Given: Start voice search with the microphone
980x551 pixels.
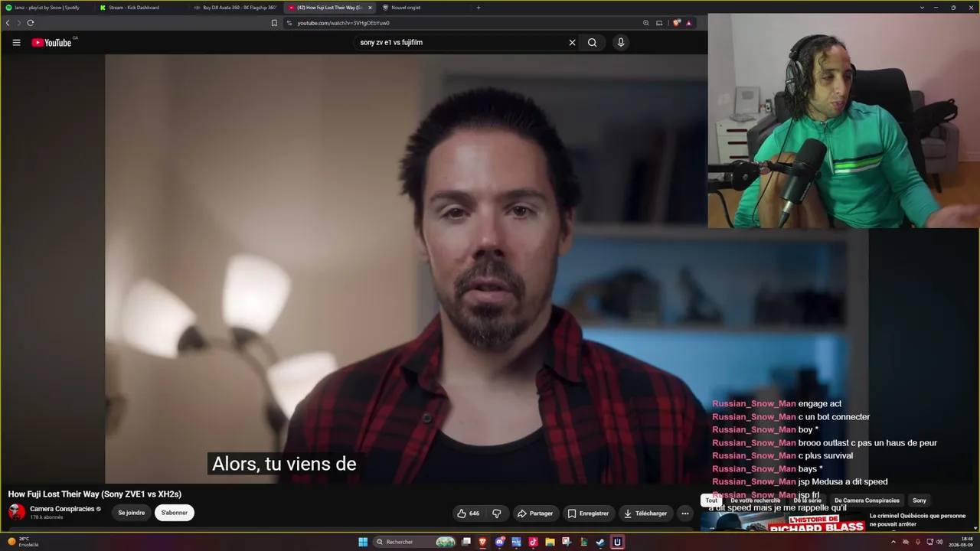Looking at the screenshot, I should coord(621,43).
